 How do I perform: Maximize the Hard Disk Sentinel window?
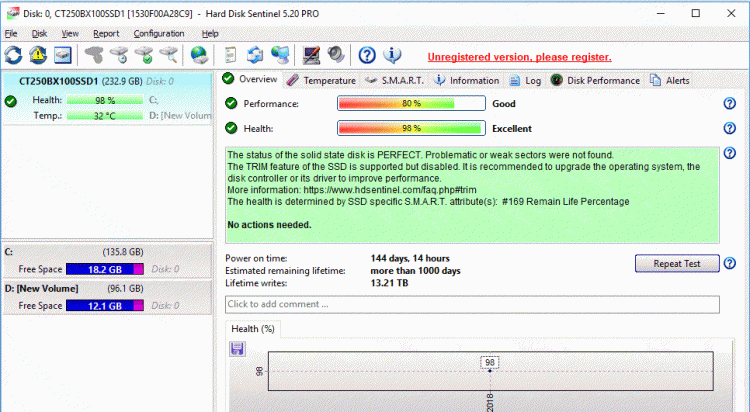pyautogui.click(x=695, y=13)
